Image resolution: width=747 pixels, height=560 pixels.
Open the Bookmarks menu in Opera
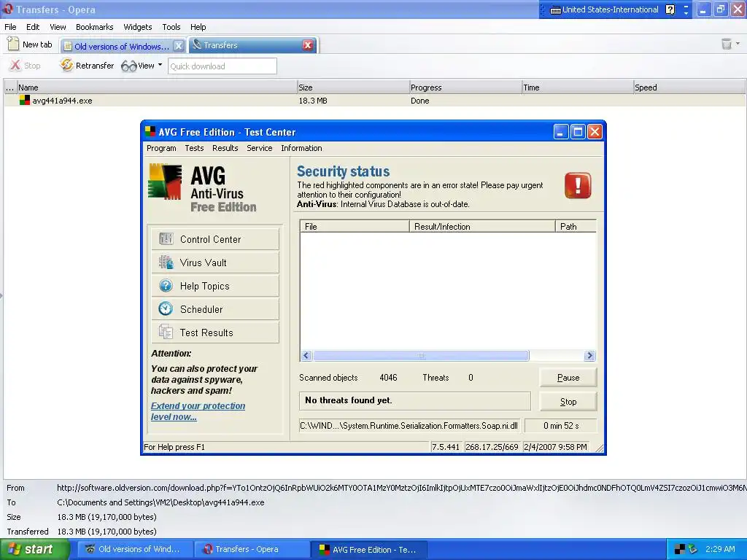pyautogui.click(x=94, y=27)
